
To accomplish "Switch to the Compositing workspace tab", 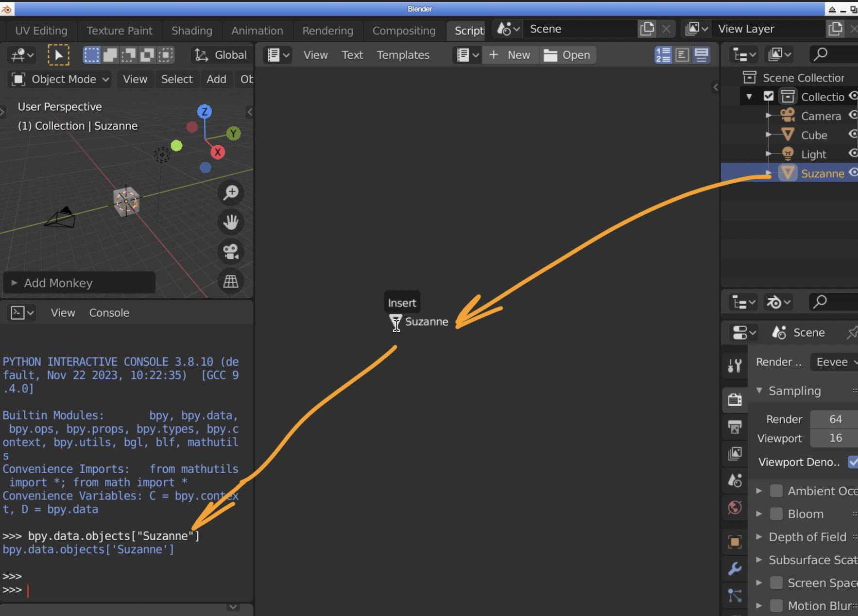I will pos(404,31).
